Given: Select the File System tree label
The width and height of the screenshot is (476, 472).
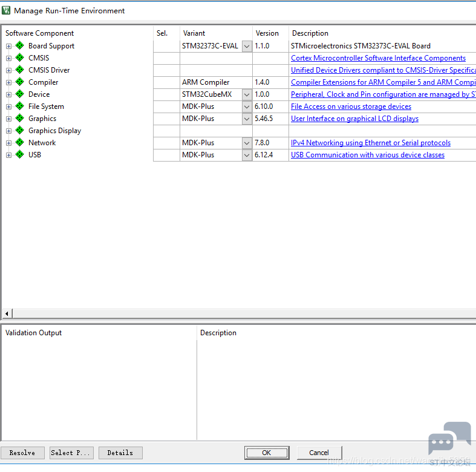Looking at the screenshot, I should point(46,107).
